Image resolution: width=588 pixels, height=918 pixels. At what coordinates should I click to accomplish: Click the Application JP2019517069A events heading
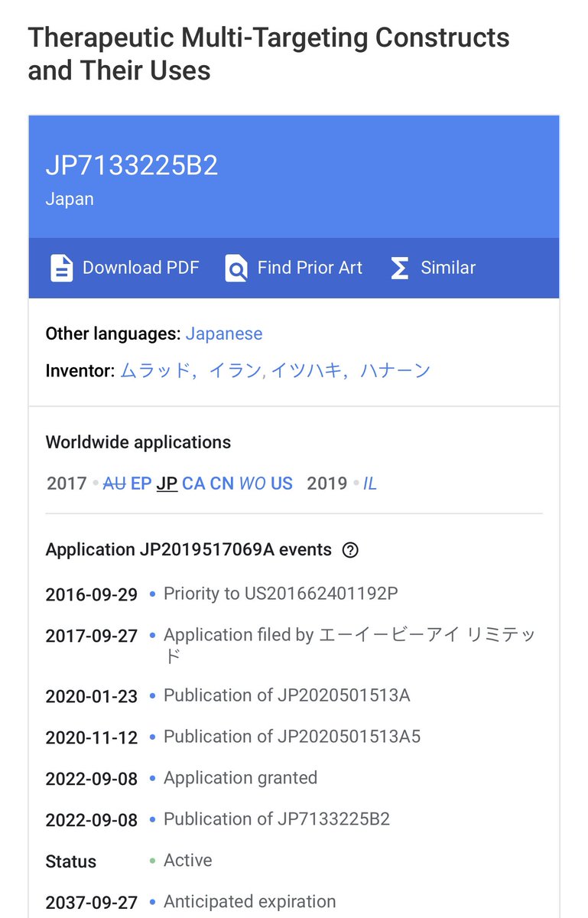(x=189, y=550)
